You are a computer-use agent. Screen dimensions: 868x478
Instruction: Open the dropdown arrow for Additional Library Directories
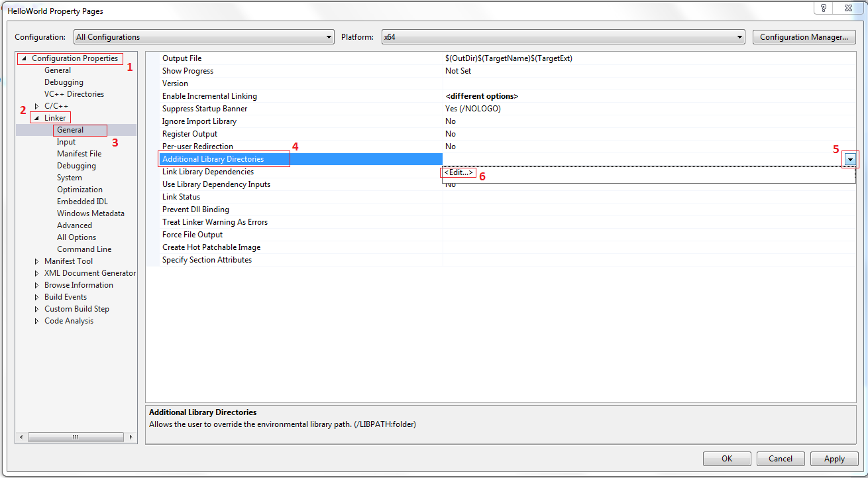click(849, 159)
